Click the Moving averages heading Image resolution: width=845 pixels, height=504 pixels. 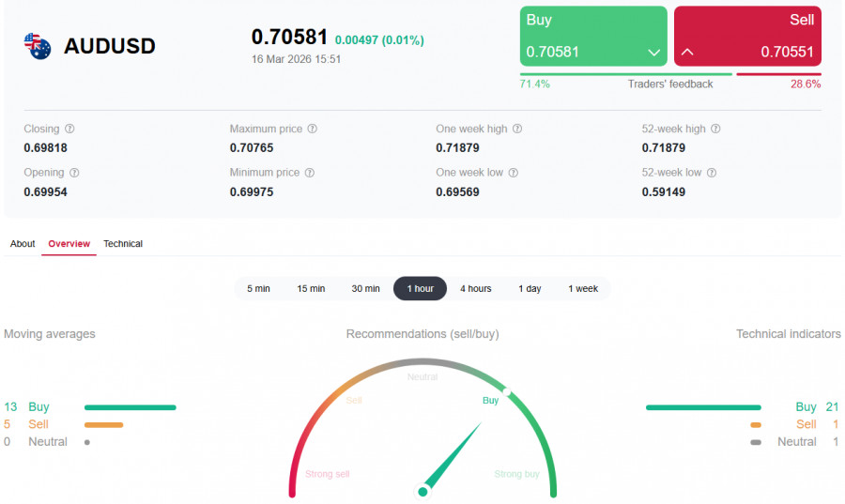pos(50,334)
